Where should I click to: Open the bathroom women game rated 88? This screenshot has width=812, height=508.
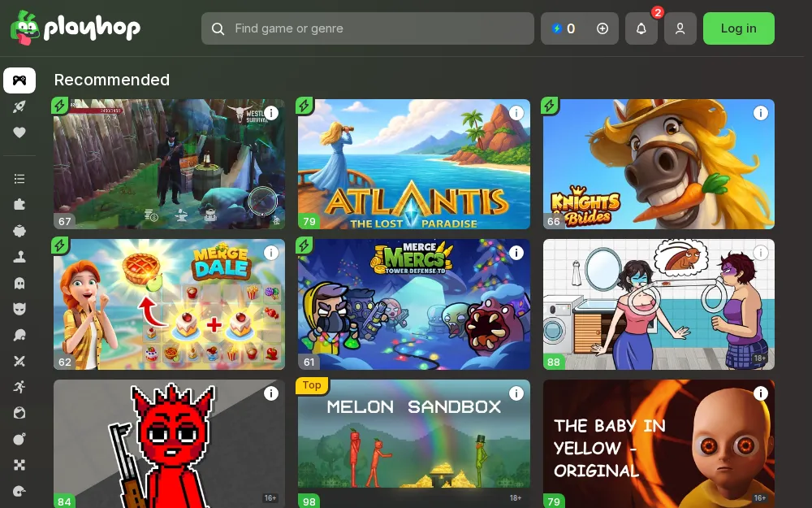click(x=659, y=304)
